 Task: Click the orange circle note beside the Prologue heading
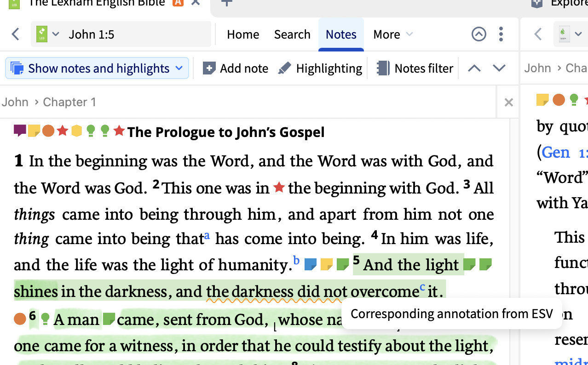click(x=48, y=131)
